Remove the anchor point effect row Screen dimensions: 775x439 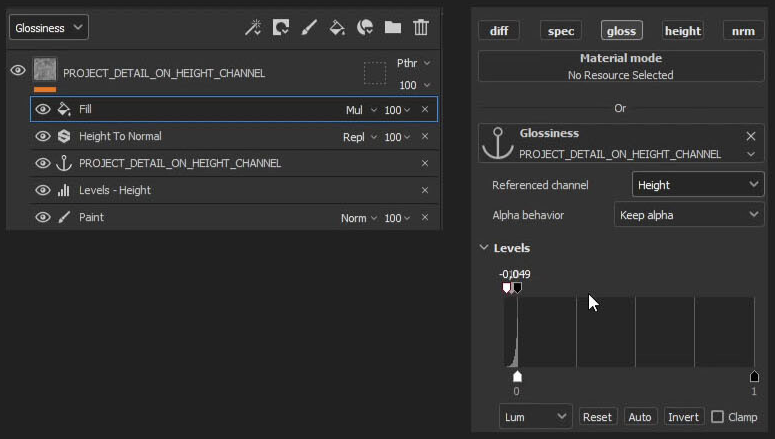click(425, 163)
